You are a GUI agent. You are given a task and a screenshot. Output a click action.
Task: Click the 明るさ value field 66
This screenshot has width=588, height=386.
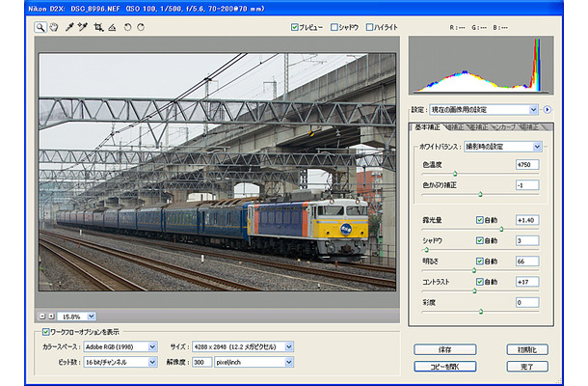pos(527,262)
